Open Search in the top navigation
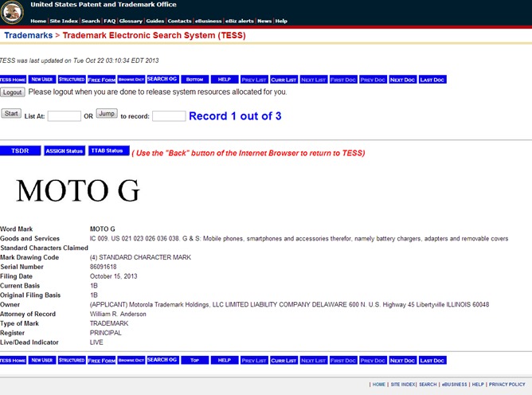The height and width of the screenshot is (395, 532). point(91,21)
